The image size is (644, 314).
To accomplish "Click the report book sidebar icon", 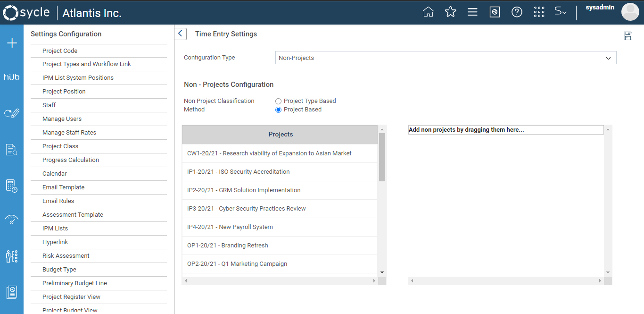I will click(x=12, y=292).
